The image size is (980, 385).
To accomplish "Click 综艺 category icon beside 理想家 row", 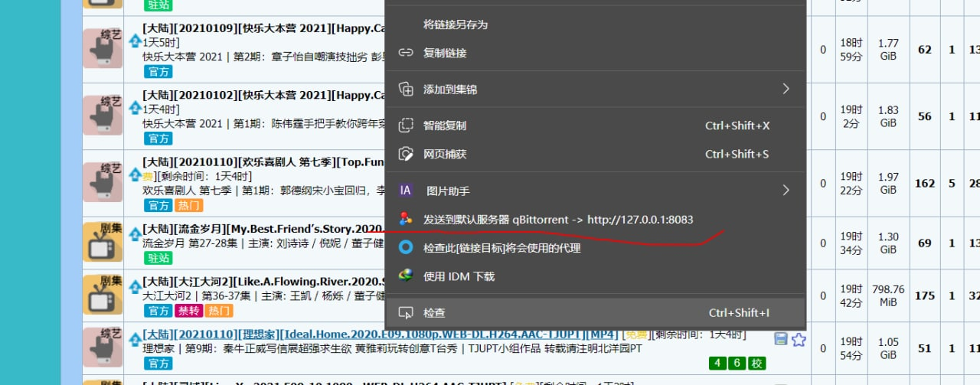I will click(103, 347).
